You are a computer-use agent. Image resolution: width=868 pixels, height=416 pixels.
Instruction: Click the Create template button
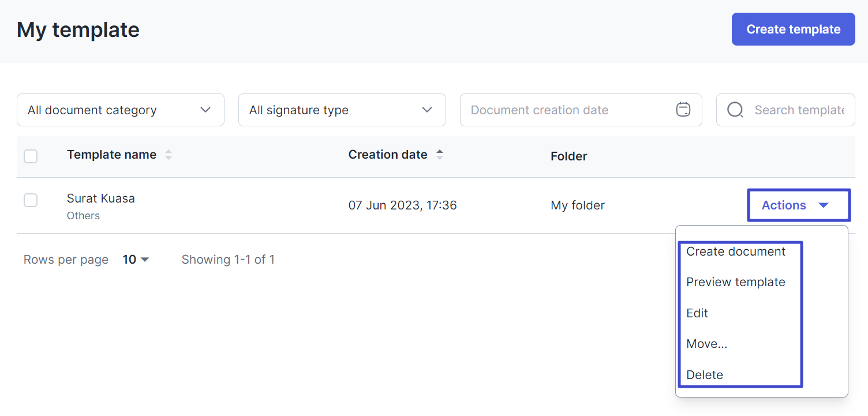click(x=793, y=29)
